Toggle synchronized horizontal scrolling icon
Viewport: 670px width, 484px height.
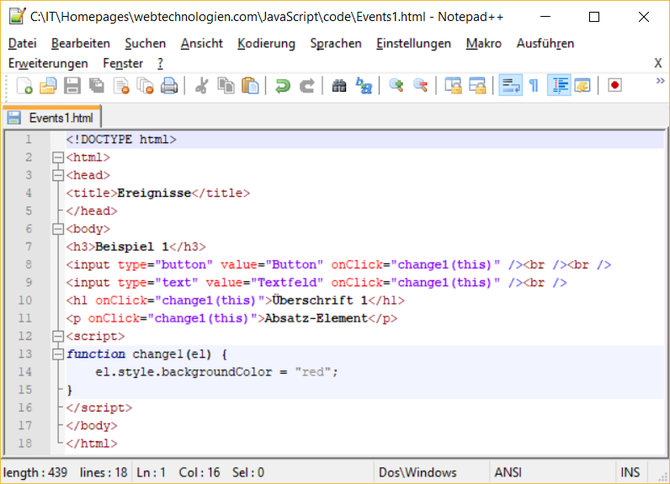[x=477, y=86]
